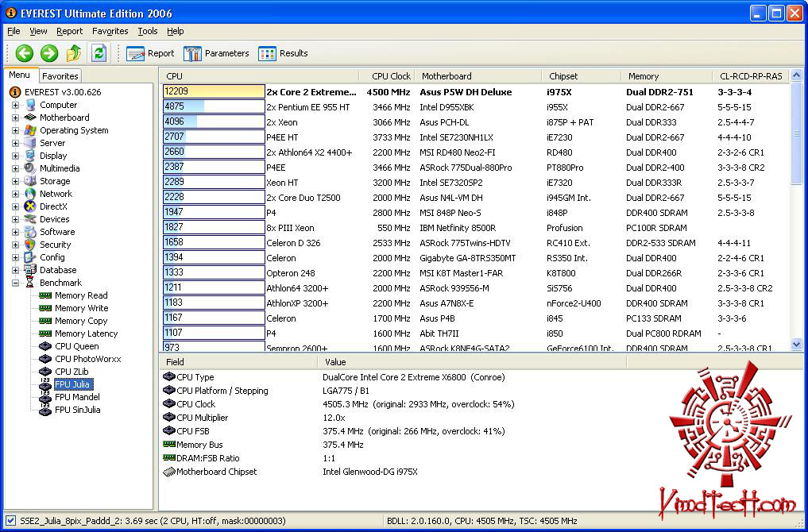Select the Database tree icon
Viewport: 808px width, 532px height.
pos(30,270)
